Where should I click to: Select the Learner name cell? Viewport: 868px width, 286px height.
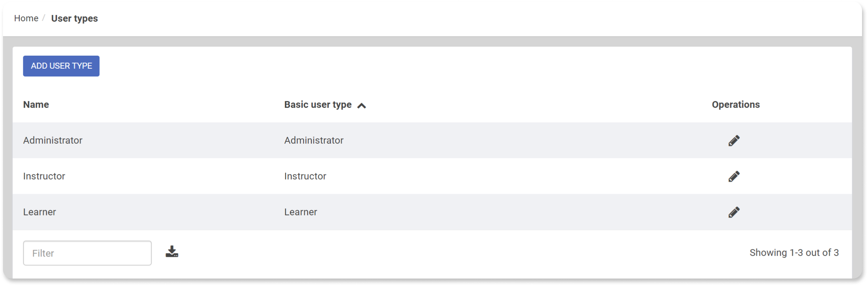pyautogui.click(x=40, y=212)
